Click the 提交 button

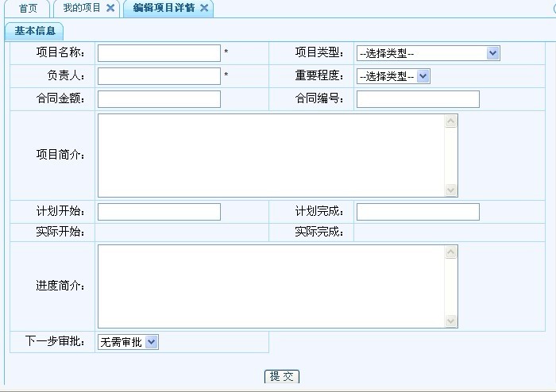[282, 376]
